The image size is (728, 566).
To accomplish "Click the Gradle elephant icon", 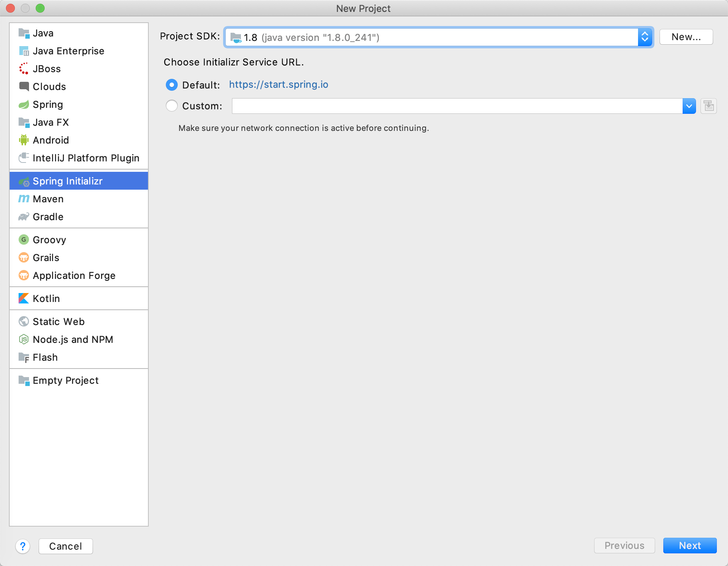I will [23, 217].
